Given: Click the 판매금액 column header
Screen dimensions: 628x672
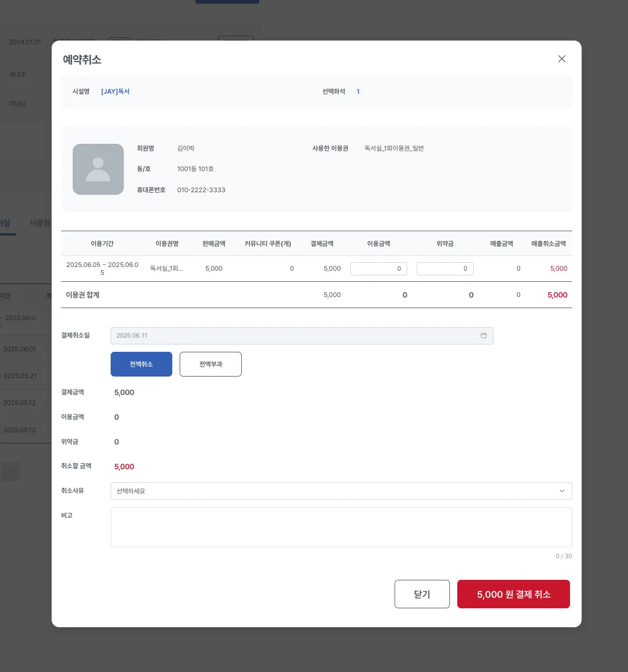Looking at the screenshot, I should [214, 244].
